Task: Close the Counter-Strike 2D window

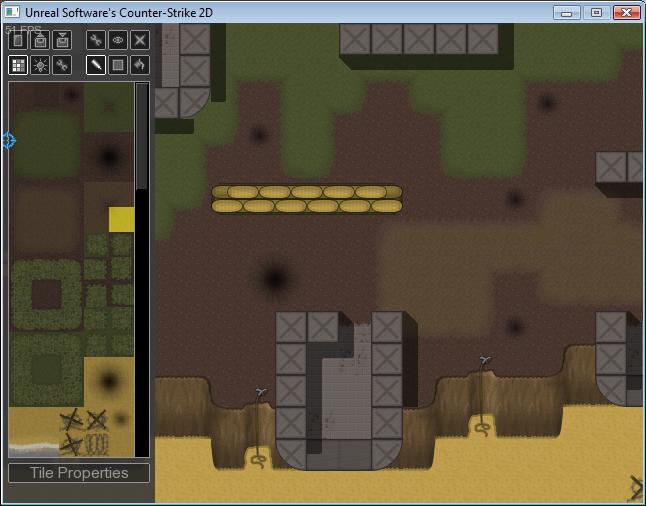Action: (626, 13)
